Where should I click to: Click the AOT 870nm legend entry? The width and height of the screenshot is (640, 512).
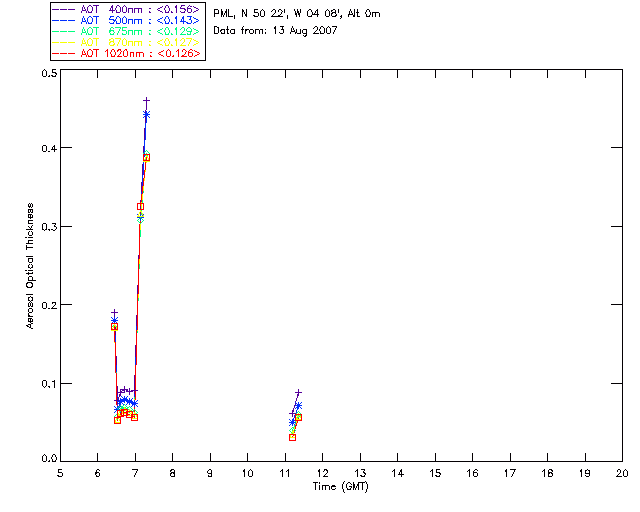126,42
